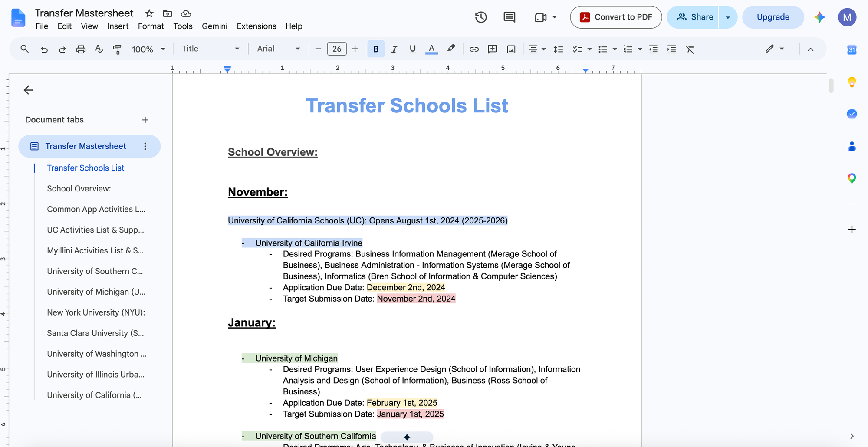Open text alignment dropdown

click(537, 49)
